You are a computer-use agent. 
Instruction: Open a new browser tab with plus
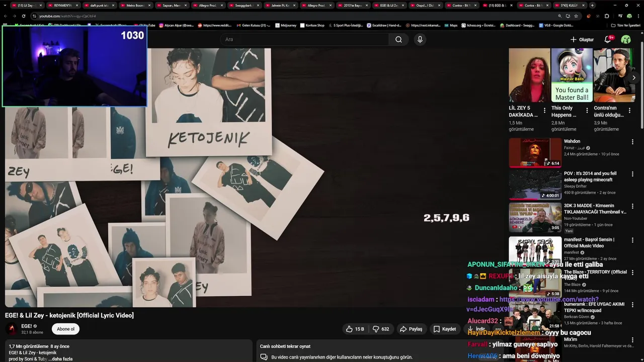(x=592, y=5)
